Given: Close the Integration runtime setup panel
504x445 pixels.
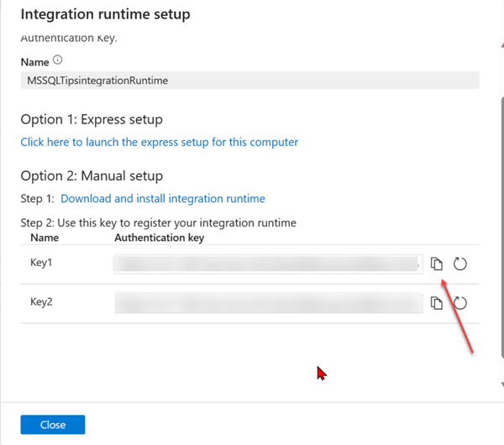Looking at the screenshot, I should tap(53, 425).
